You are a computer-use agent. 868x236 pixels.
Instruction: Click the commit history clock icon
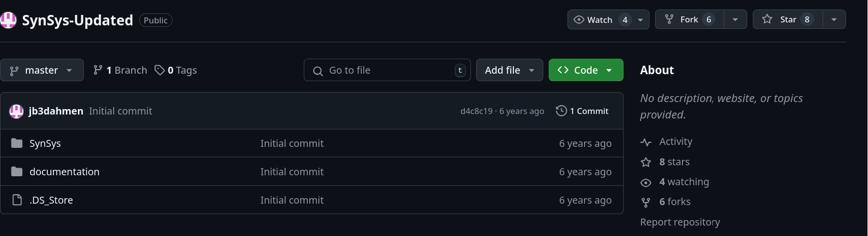pos(561,111)
